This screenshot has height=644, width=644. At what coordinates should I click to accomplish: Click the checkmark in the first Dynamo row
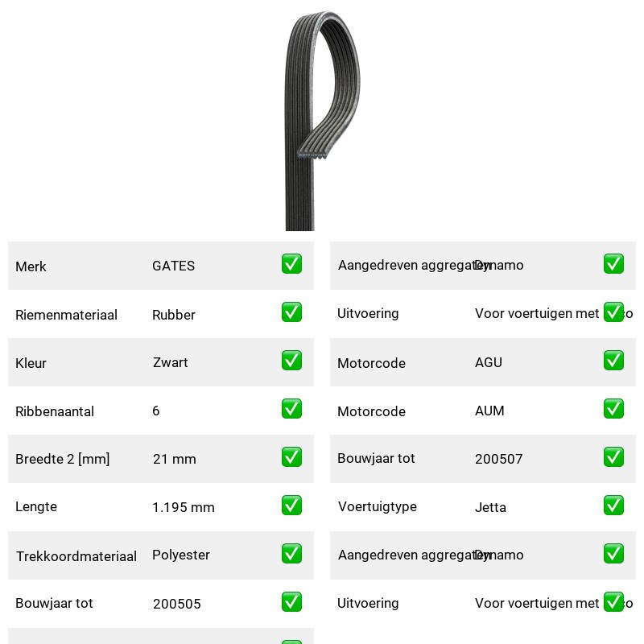coord(613,264)
